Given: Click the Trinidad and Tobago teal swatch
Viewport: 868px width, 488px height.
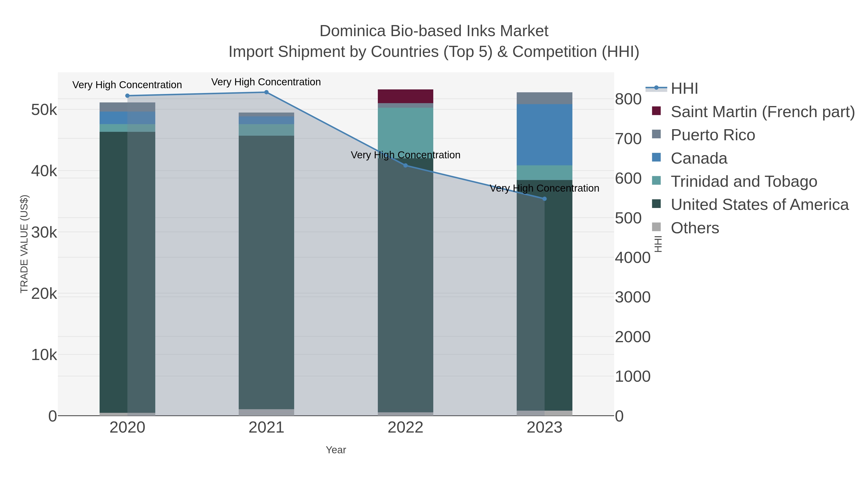Looking at the screenshot, I should 656,180.
